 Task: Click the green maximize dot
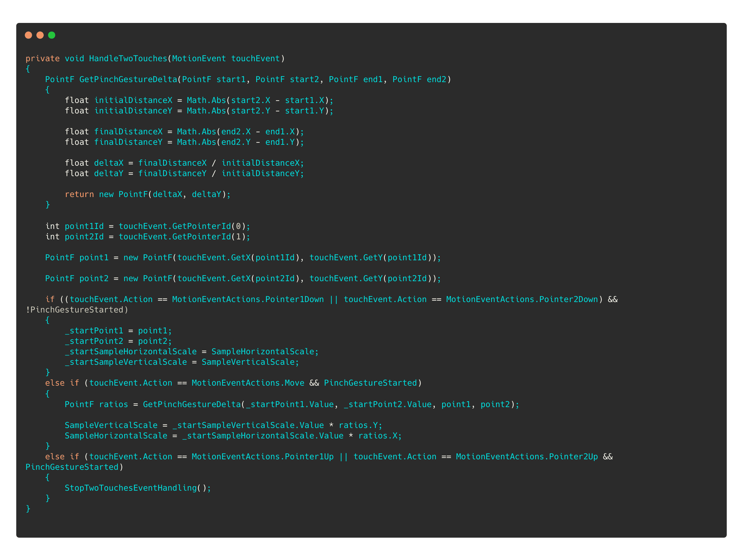pyautogui.click(x=52, y=35)
